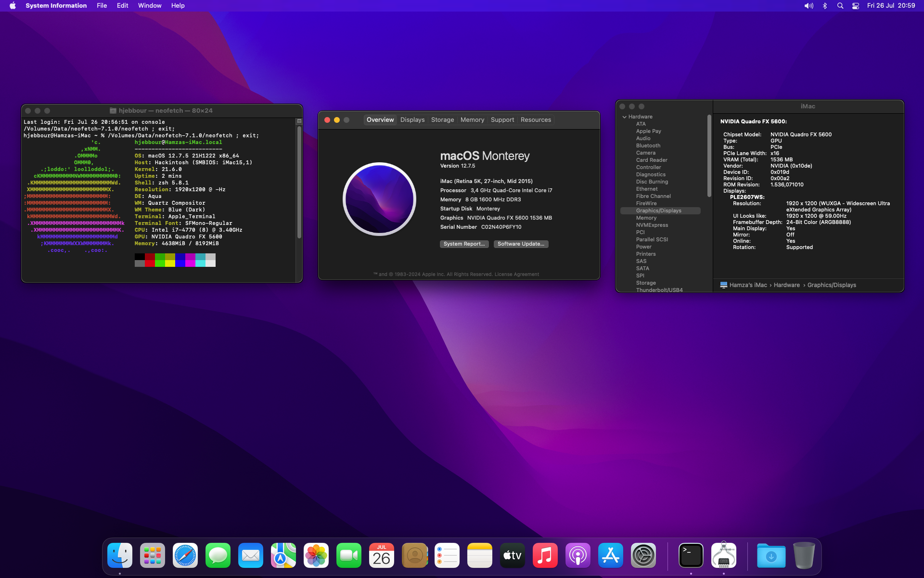Open the Window menu
924x578 pixels.
point(150,6)
